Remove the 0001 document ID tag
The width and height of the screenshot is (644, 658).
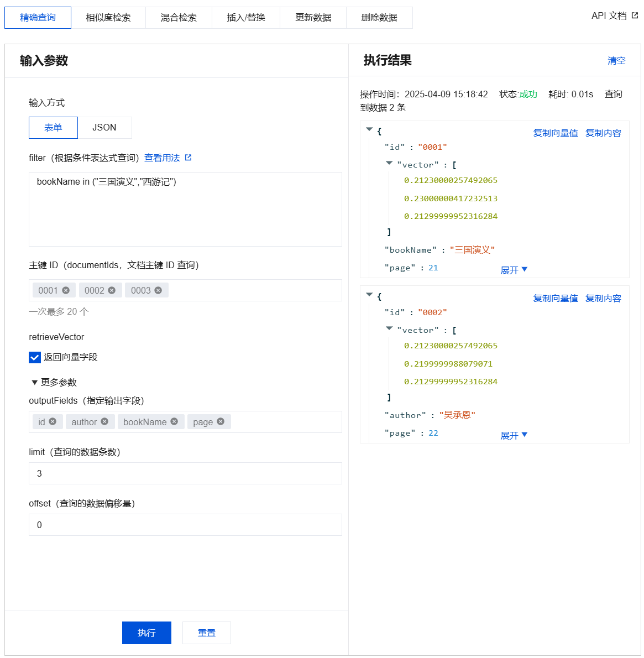(66, 290)
